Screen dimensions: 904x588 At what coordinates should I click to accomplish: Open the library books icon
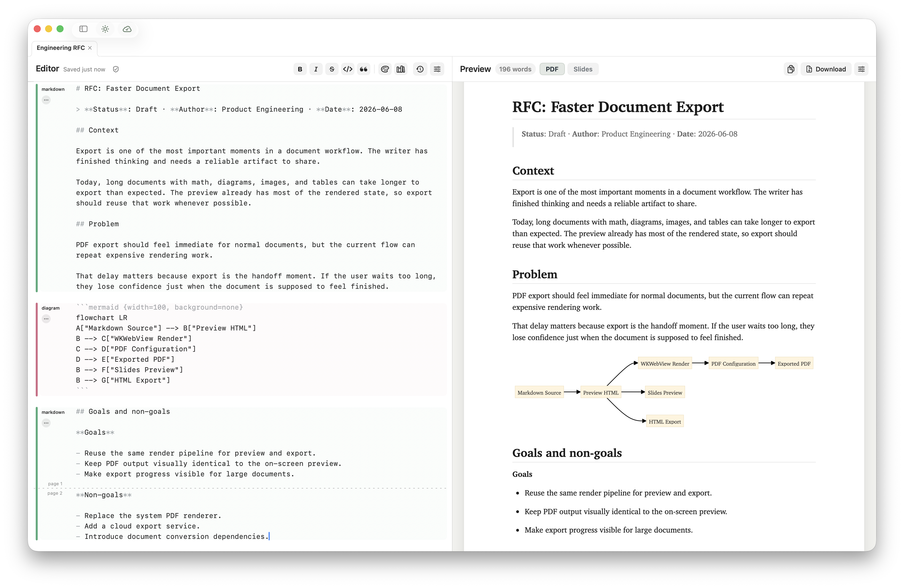tap(401, 69)
